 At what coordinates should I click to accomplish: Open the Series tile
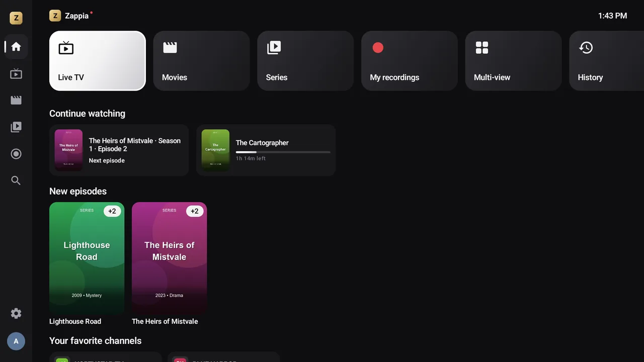[x=305, y=61]
